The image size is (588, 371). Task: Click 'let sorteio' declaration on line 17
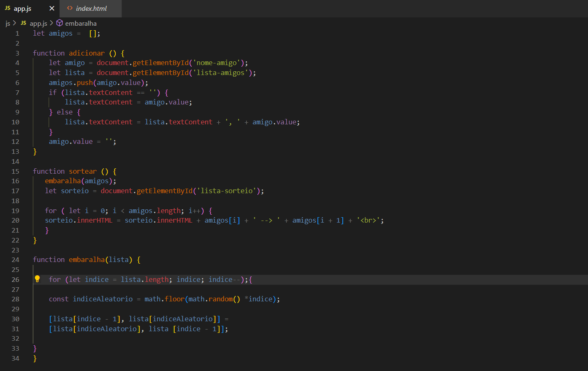tap(67, 191)
